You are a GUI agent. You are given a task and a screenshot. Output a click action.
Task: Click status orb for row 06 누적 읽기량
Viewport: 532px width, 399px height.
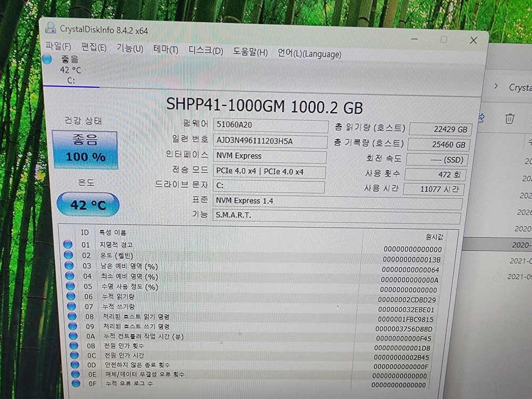[x=71, y=296]
